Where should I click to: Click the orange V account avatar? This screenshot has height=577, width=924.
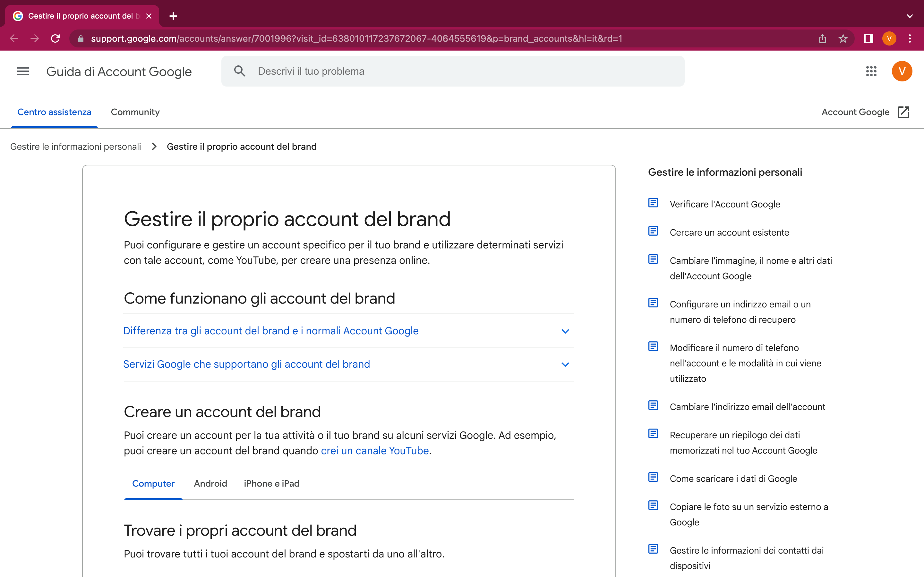coord(902,71)
